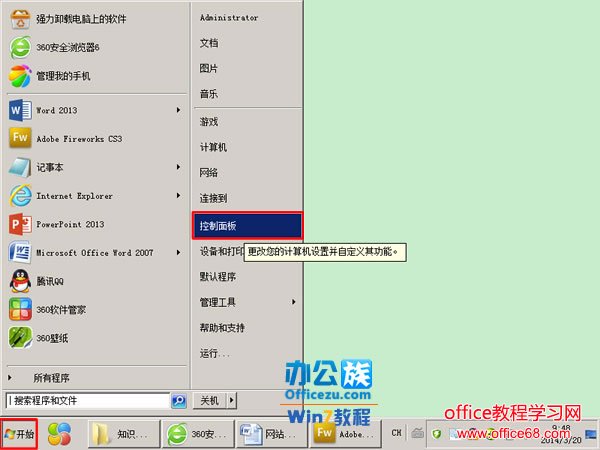
Task: Open the 强力卸载电脑上的软件 uninstaller icon
Action: 20,19
